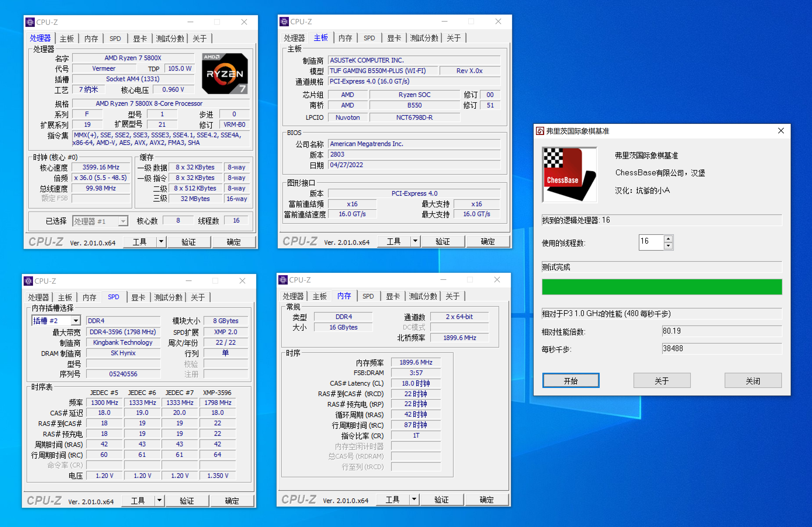This screenshot has width=812, height=527.
Task: Close the CPU-Z processor tab window
Action: pos(244,22)
